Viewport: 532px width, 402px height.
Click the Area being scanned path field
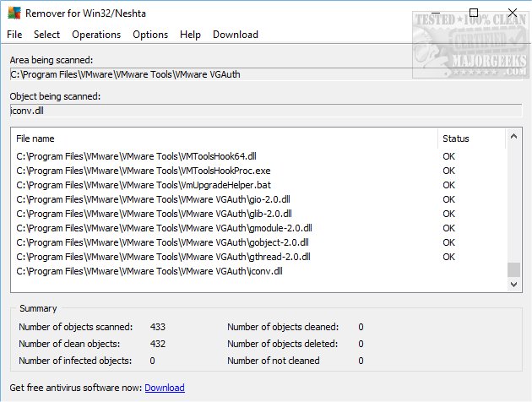pyautogui.click(x=264, y=75)
